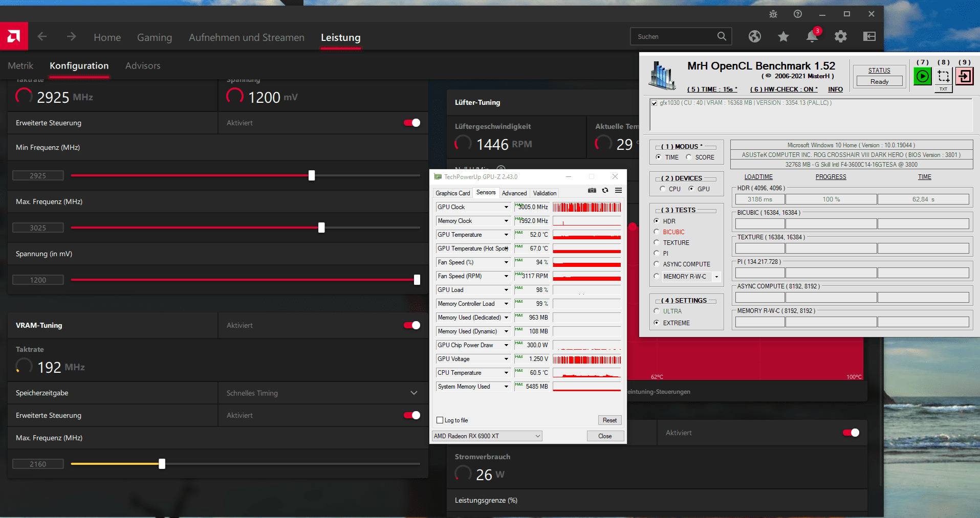The width and height of the screenshot is (980, 518).
Task: Select the CPU device radio button
Action: click(x=663, y=189)
